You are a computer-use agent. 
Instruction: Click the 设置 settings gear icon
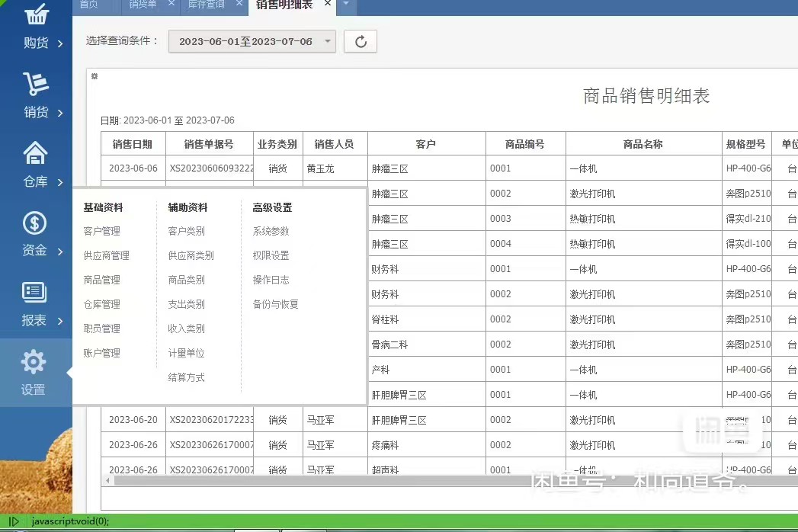(x=34, y=362)
